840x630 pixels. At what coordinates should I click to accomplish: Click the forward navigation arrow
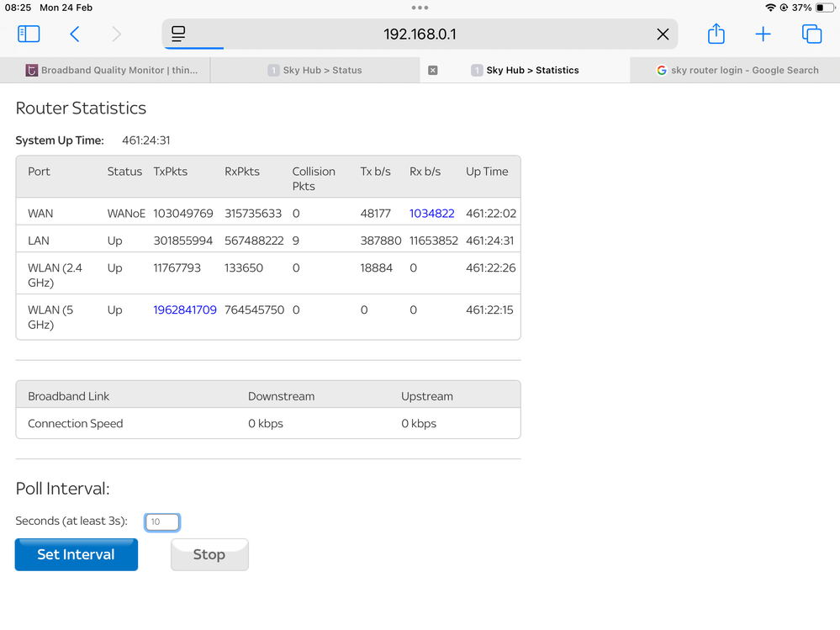pos(116,34)
